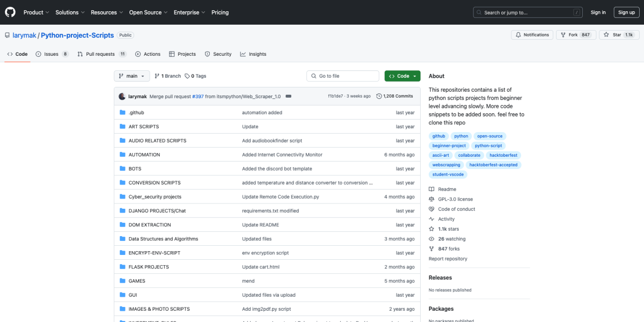
Task: Go to the Insights tab
Action: click(253, 54)
